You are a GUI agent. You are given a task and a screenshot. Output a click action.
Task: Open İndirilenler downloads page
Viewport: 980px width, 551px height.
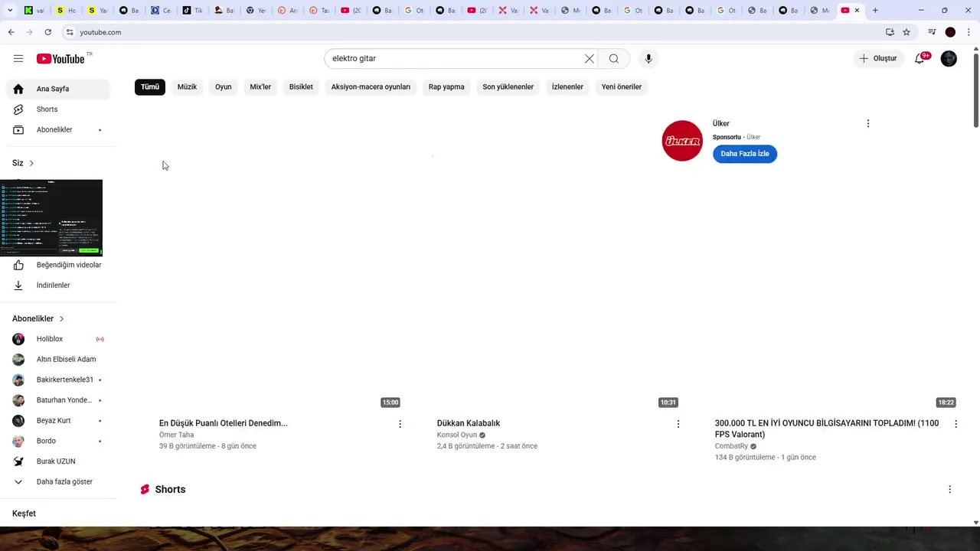click(58, 285)
